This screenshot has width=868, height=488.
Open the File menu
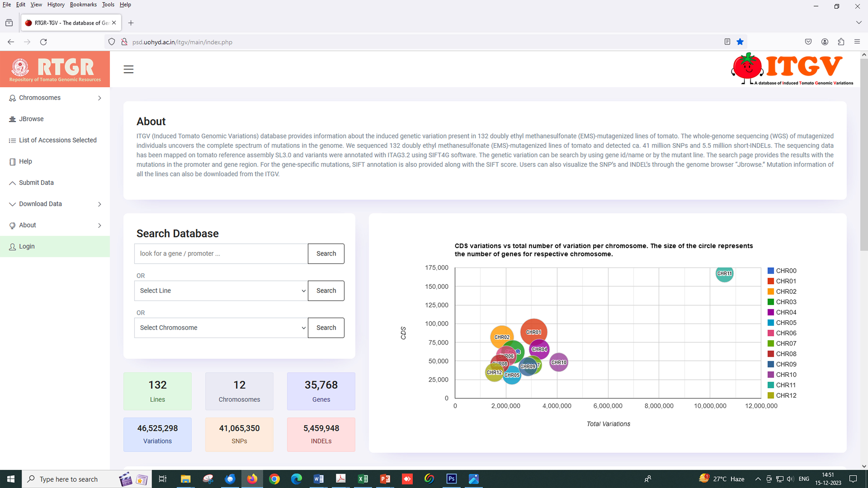(7, 4)
